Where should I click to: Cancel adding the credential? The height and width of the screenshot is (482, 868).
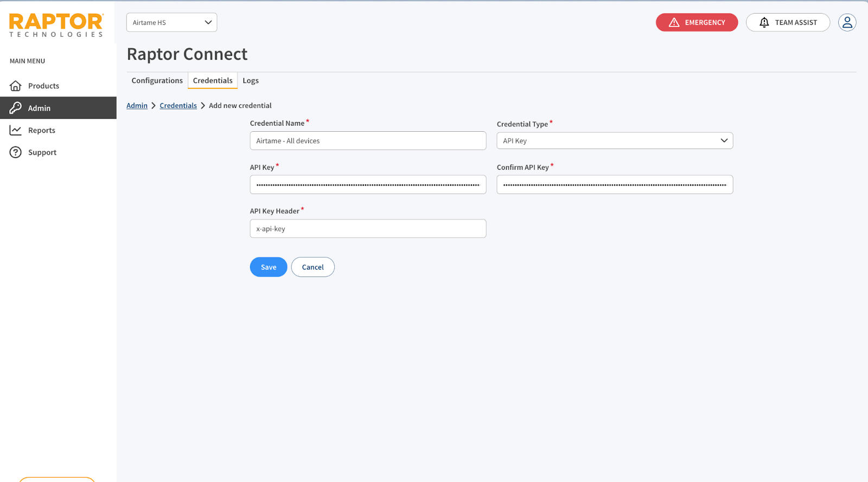pos(312,267)
